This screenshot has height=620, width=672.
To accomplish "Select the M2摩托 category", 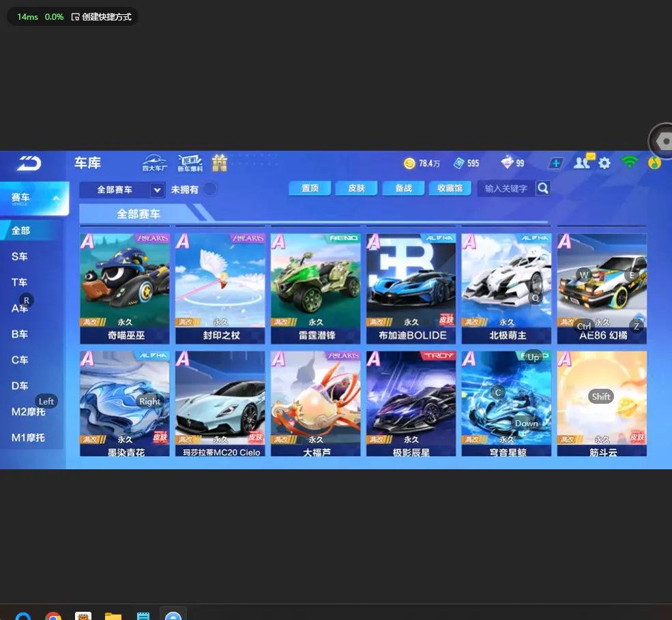I will (x=28, y=412).
